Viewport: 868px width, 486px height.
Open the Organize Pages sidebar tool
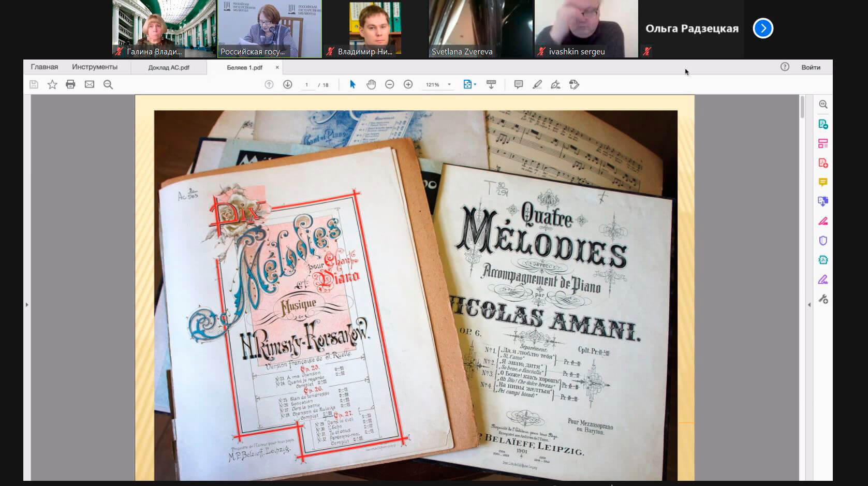click(823, 143)
